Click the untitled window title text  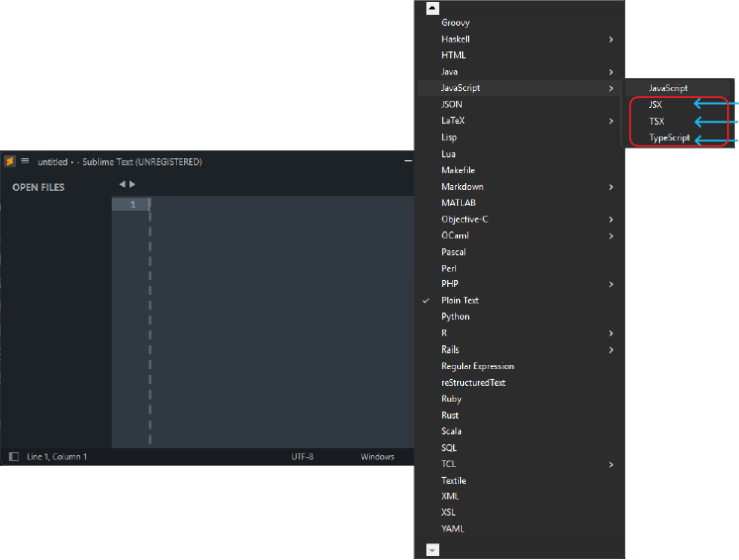[120, 161]
